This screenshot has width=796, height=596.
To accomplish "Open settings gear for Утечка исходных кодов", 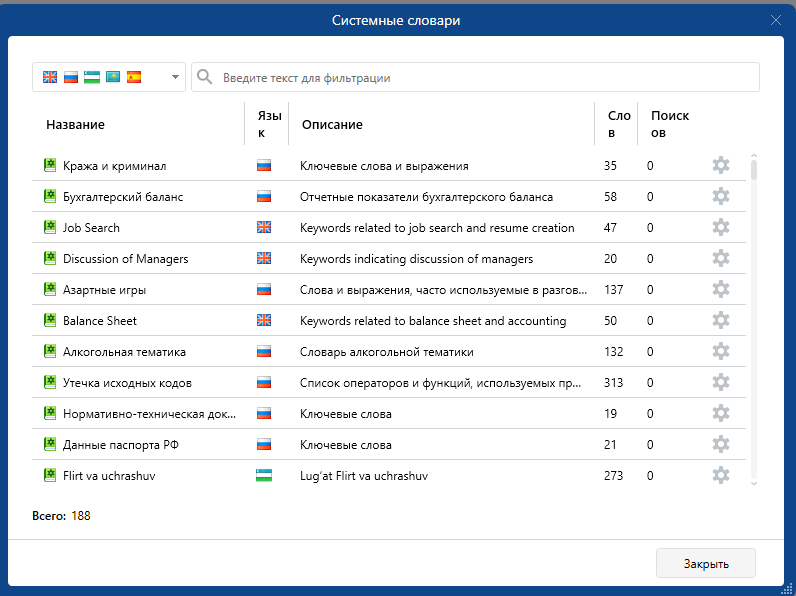I will pos(721,382).
